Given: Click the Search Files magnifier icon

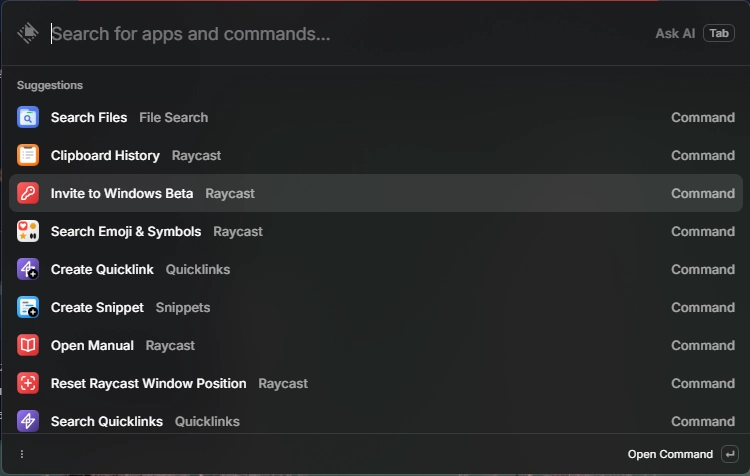Looking at the screenshot, I should coord(28,117).
